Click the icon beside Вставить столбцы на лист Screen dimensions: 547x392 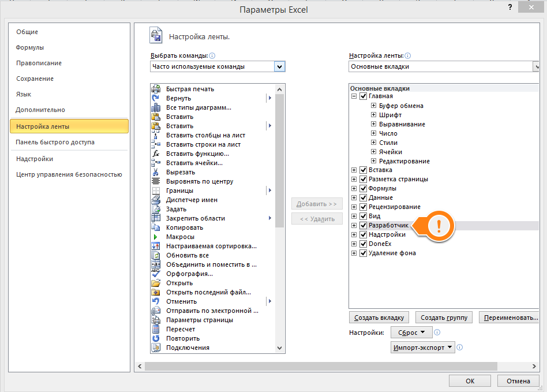(x=156, y=135)
